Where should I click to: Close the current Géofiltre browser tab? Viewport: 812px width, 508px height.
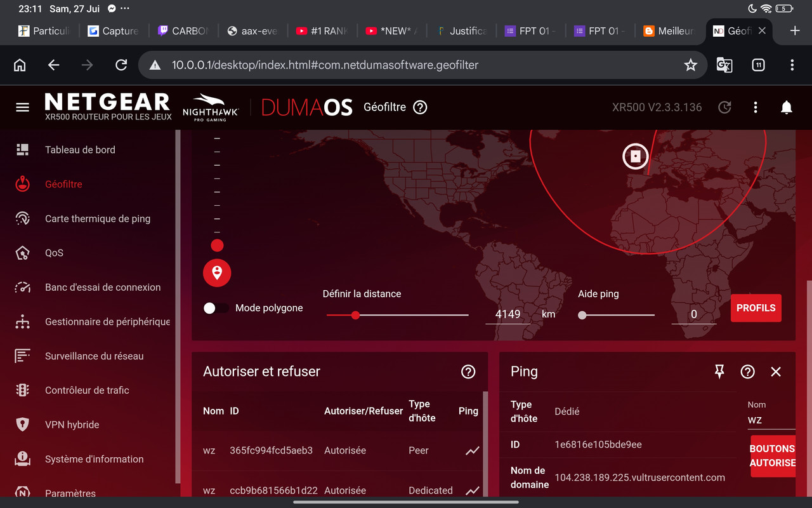[762, 30]
